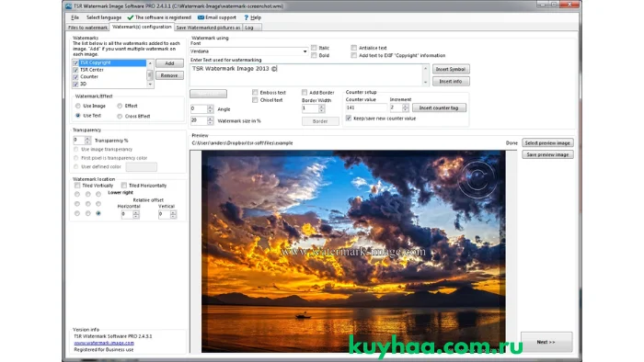
Task: Select the Effect radio button
Action: (x=120, y=106)
